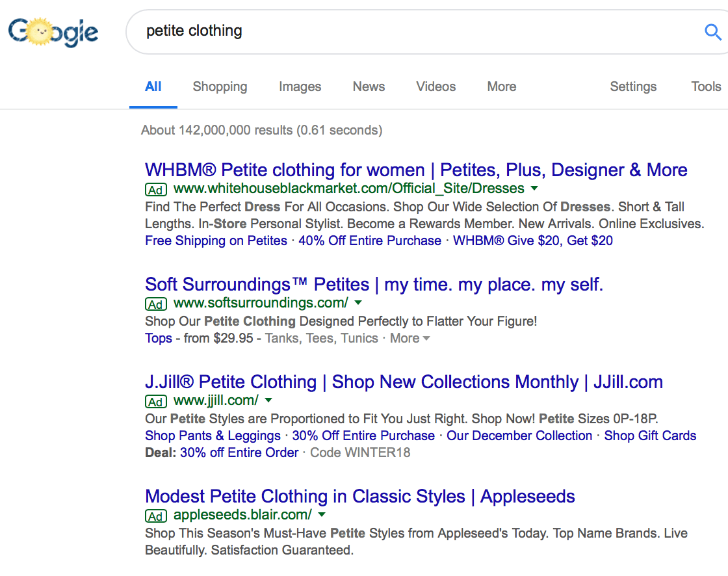Open search Tools
Image resolution: width=728 pixels, height=576 pixels.
point(706,86)
